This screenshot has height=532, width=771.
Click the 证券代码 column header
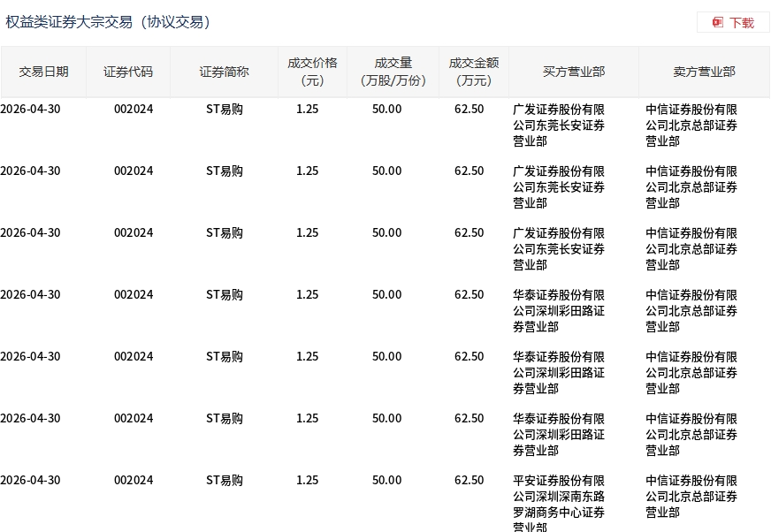pos(128,72)
